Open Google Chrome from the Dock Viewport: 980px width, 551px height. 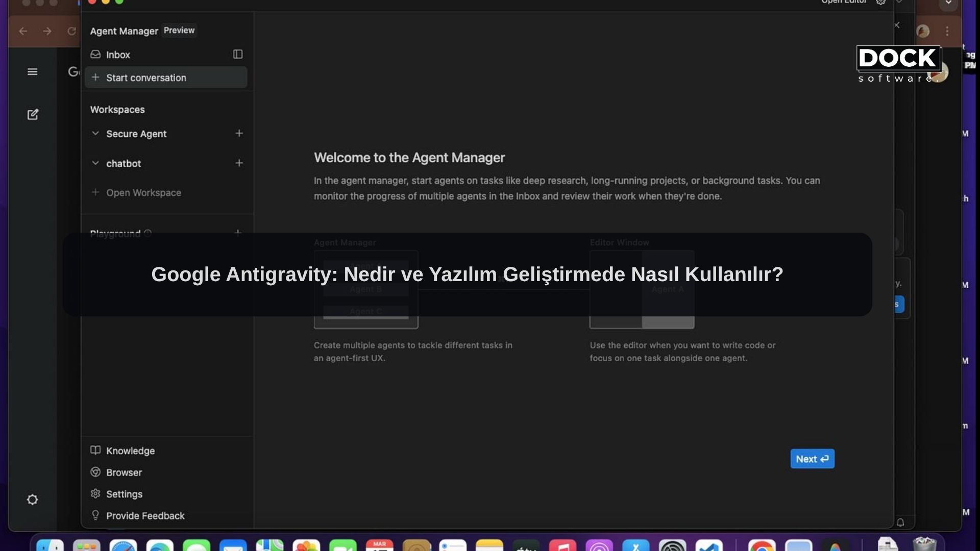[762, 545]
